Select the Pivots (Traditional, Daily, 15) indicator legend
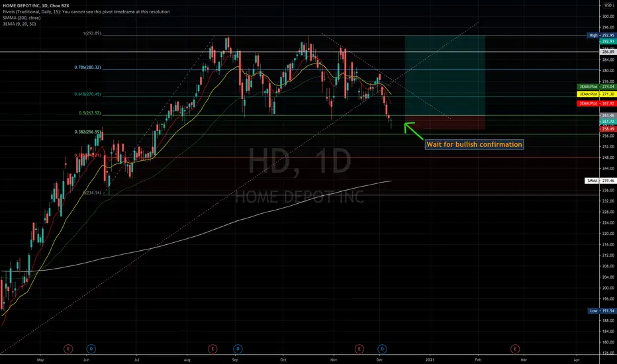 pos(86,12)
